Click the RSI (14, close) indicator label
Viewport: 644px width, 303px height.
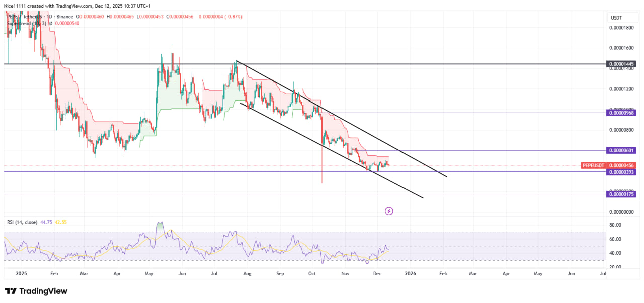tap(23, 222)
